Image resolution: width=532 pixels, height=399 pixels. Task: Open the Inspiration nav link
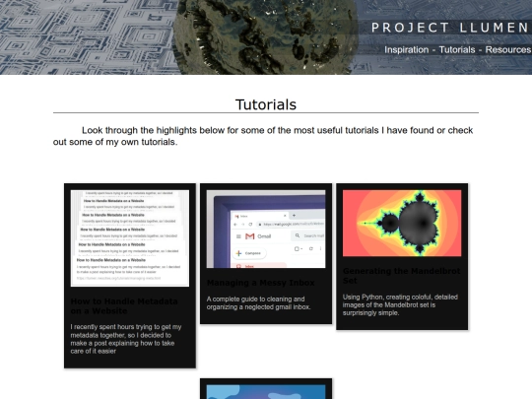407,50
